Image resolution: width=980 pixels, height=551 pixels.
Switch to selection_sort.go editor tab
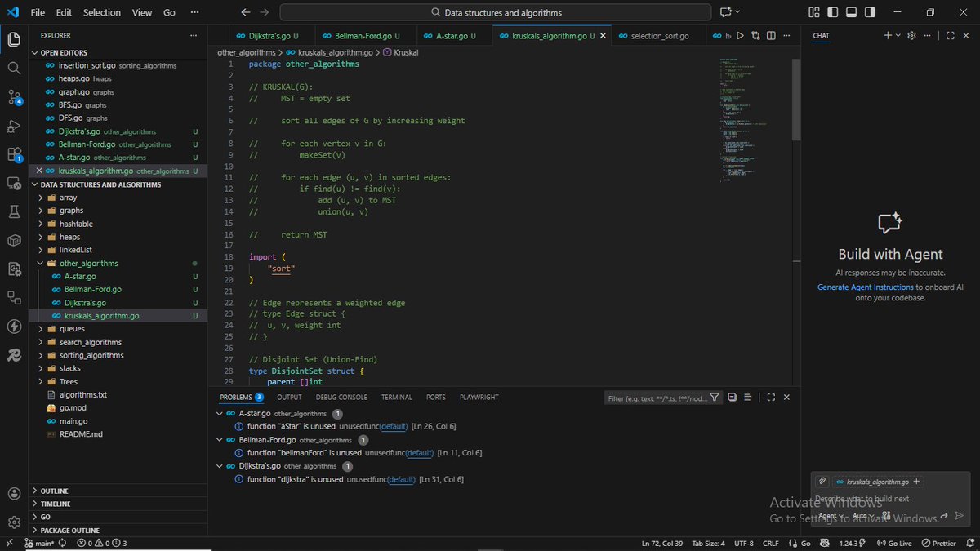pos(660,36)
